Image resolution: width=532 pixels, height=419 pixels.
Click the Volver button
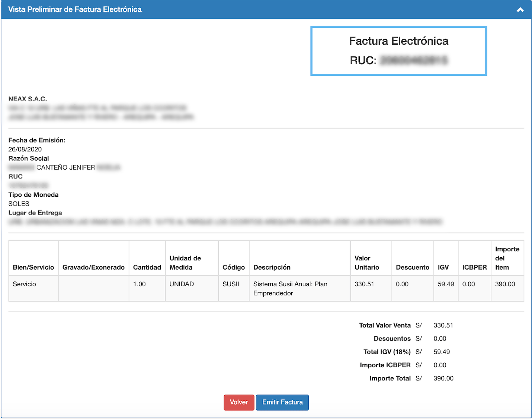point(239,402)
